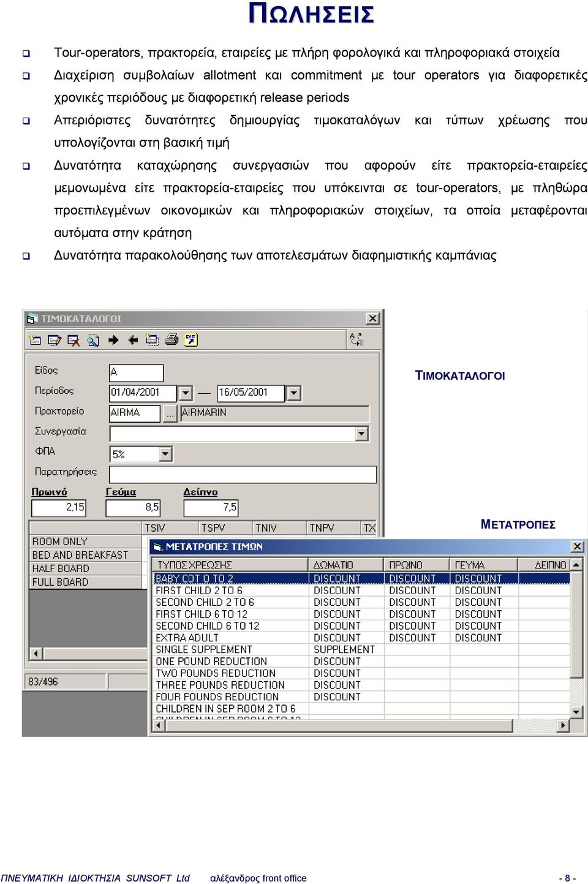The height and width of the screenshot is (884, 588).
Task: Click the conversions list scroll right arrow
Action: pyautogui.click(x=563, y=725)
